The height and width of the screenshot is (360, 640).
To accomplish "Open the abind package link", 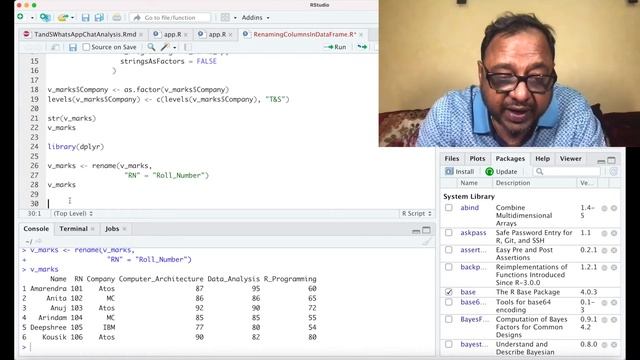I will tap(469, 208).
